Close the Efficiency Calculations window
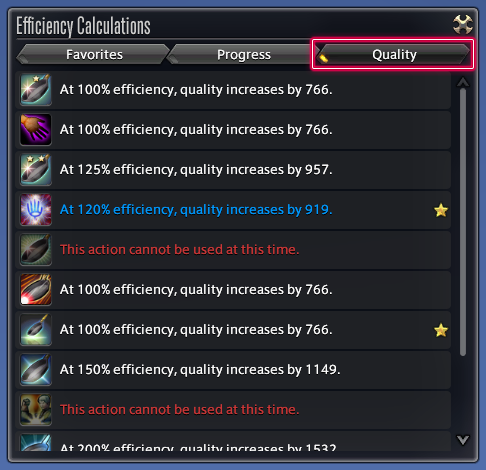 463,24
